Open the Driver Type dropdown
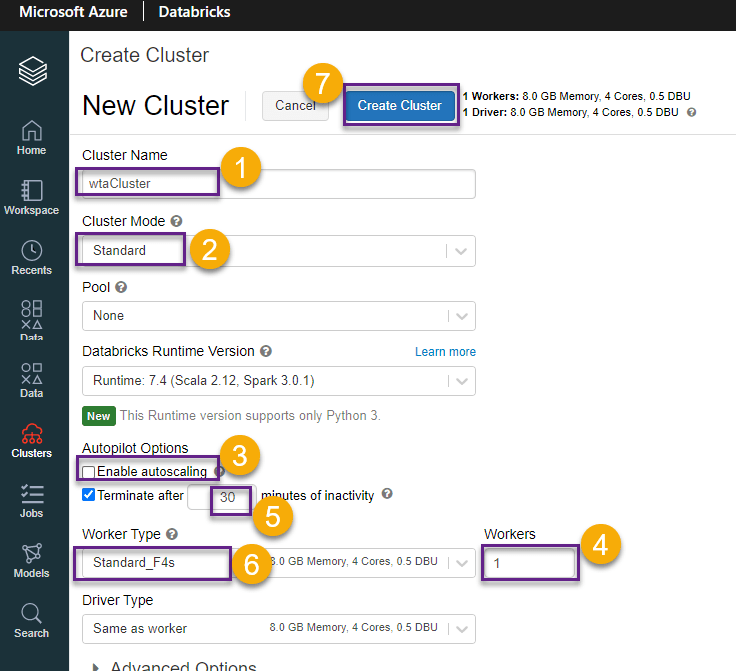This screenshot has height=671, width=736. (x=278, y=628)
